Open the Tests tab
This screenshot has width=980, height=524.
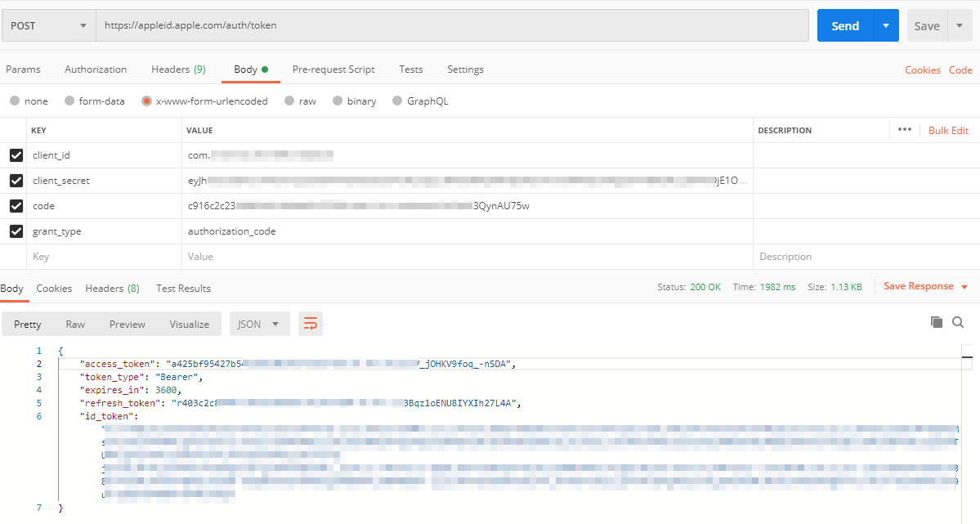[410, 69]
